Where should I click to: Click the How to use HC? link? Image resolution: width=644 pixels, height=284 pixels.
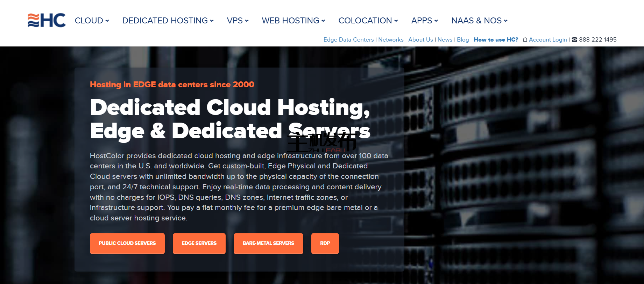(x=496, y=40)
